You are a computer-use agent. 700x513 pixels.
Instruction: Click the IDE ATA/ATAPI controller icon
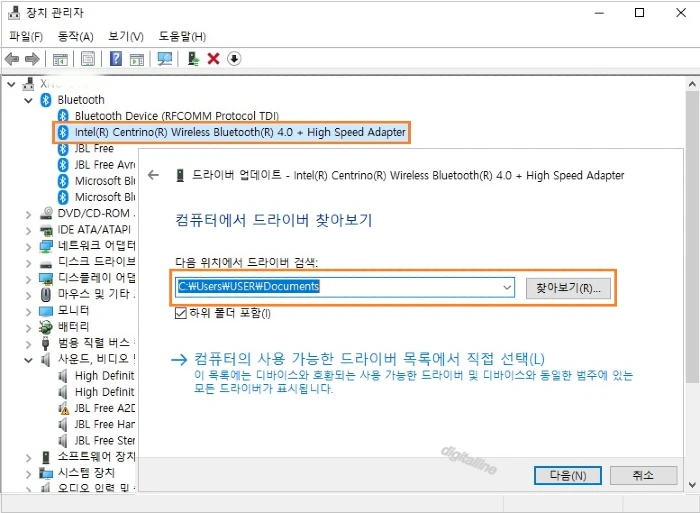(46, 230)
